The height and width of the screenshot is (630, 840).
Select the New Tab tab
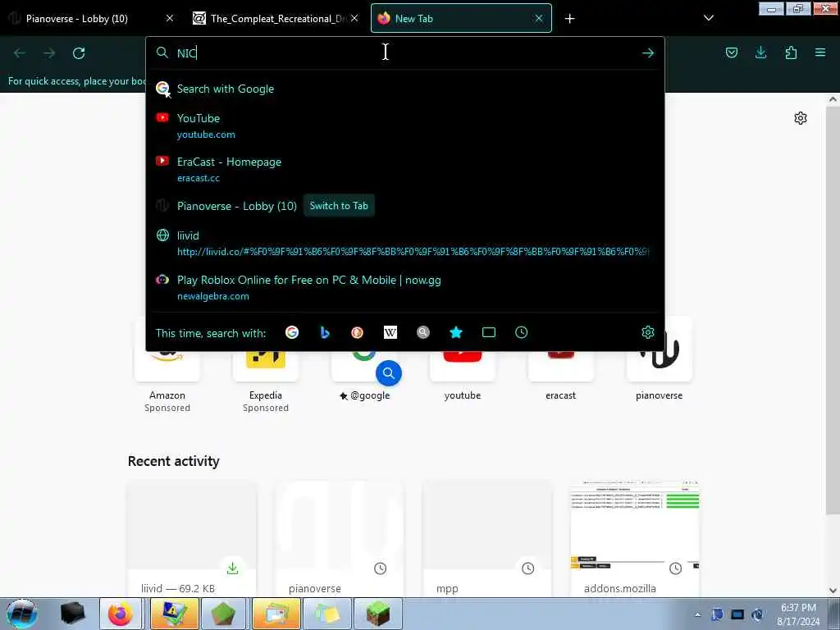click(461, 18)
